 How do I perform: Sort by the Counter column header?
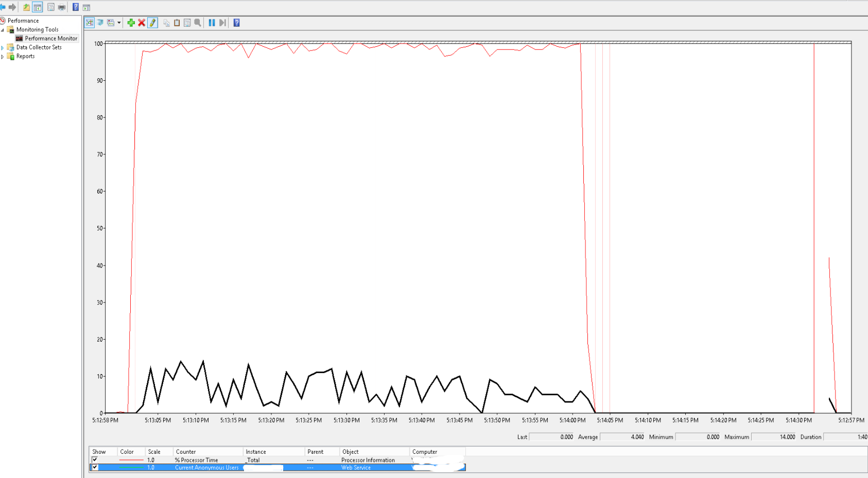[208, 452]
